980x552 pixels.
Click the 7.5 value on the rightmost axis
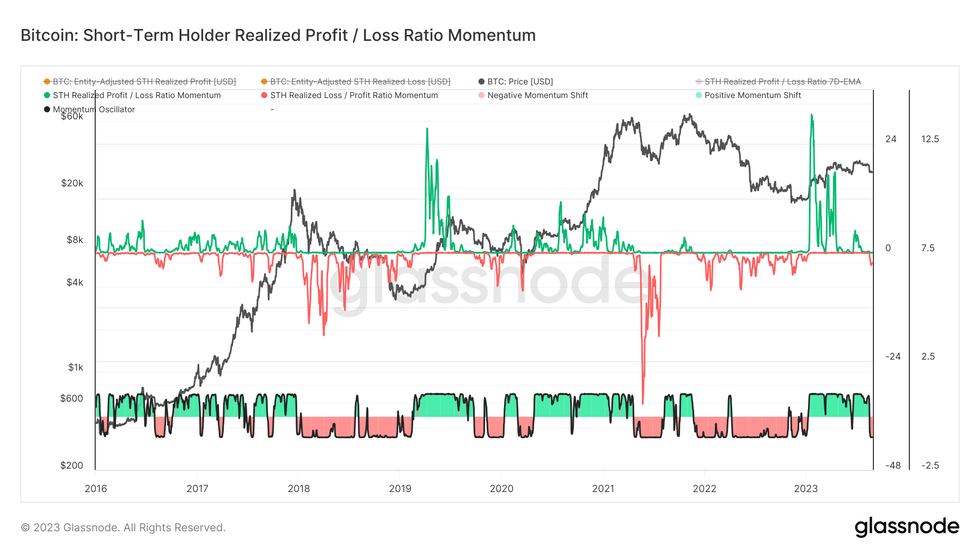928,248
